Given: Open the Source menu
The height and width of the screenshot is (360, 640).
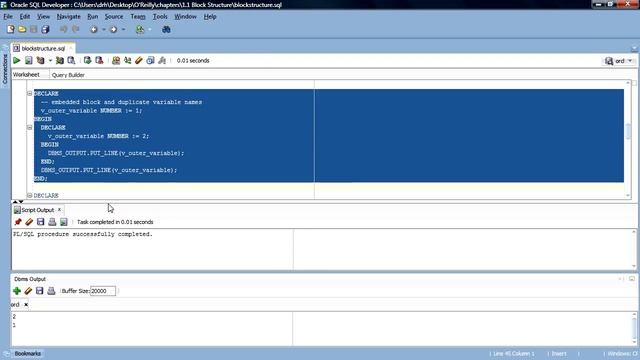Looking at the screenshot, I should point(114,17).
